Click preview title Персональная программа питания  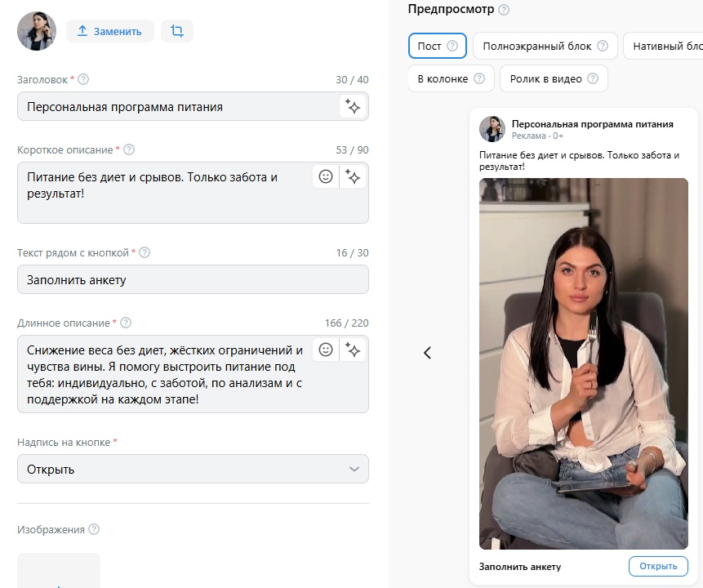(592, 124)
